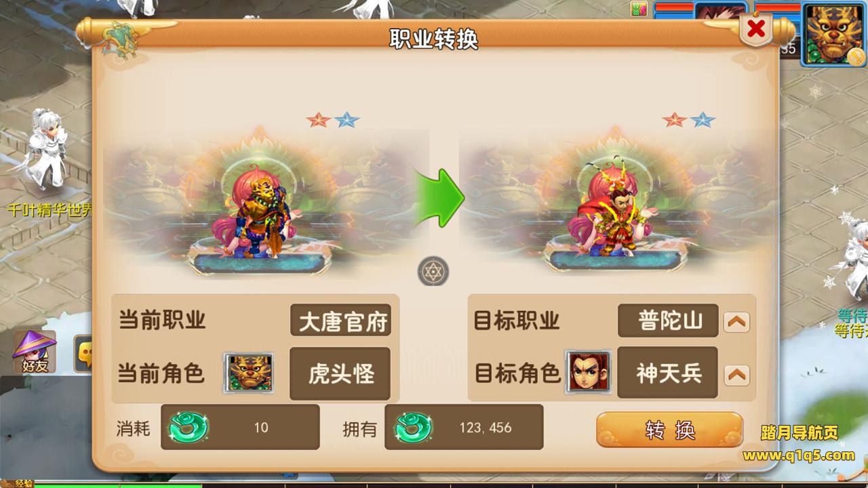
Task: Click the 虎头怪 current role label
Action: pos(340,373)
